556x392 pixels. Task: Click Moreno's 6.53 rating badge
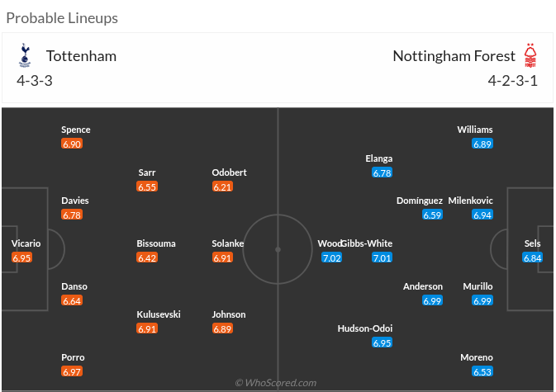[482, 371]
